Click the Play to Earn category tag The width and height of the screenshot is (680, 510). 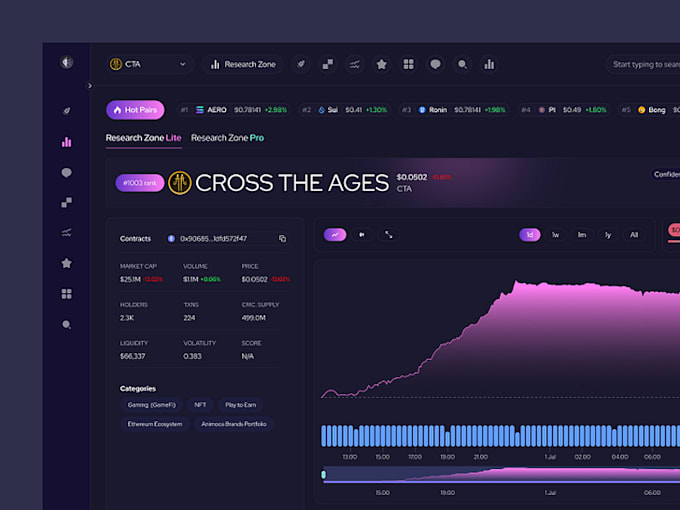[240, 405]
